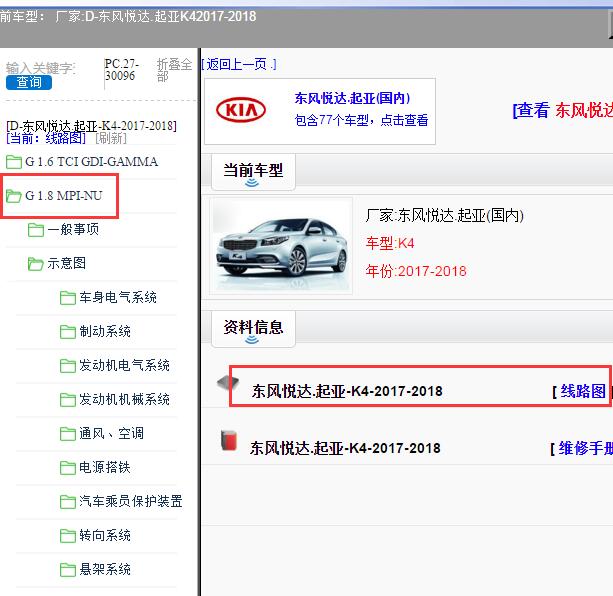Open the 维修手册 repair manual link
613x596 pixels.
tap(585, 448)
